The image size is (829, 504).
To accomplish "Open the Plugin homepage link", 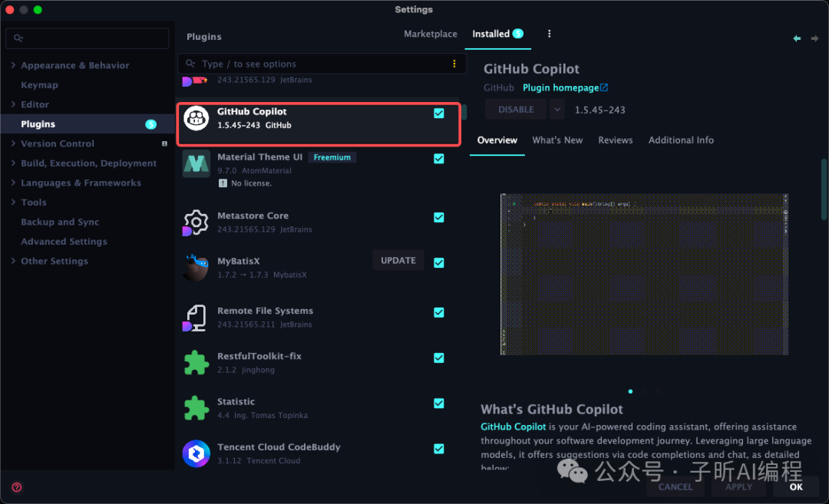I will point(565,87).
